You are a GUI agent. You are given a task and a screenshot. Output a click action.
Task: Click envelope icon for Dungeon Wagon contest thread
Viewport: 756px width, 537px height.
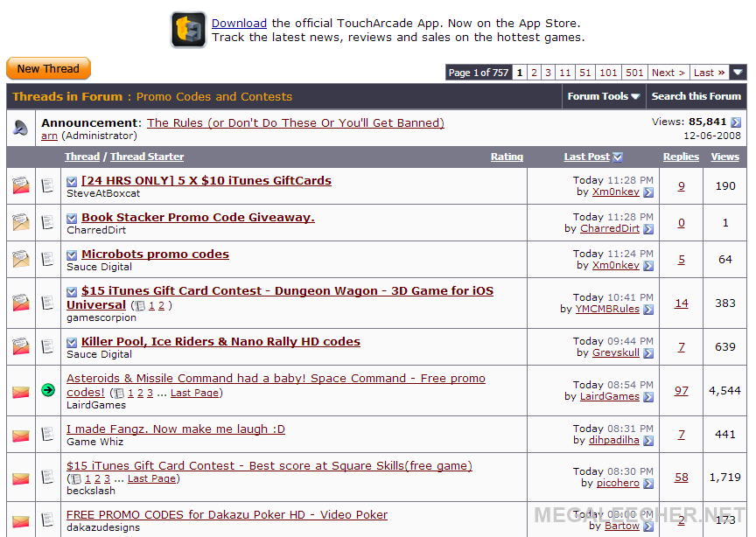tap(21, 303)
